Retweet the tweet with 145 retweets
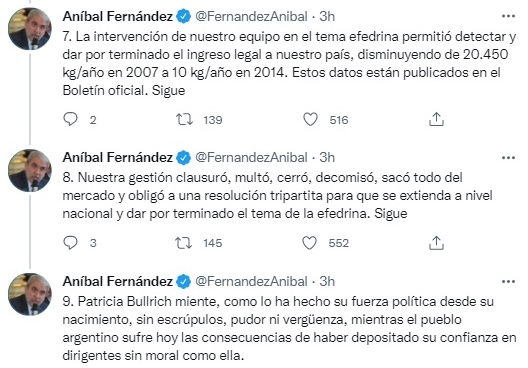This screenshot has width=528, height=368. [x=184, y=243]
